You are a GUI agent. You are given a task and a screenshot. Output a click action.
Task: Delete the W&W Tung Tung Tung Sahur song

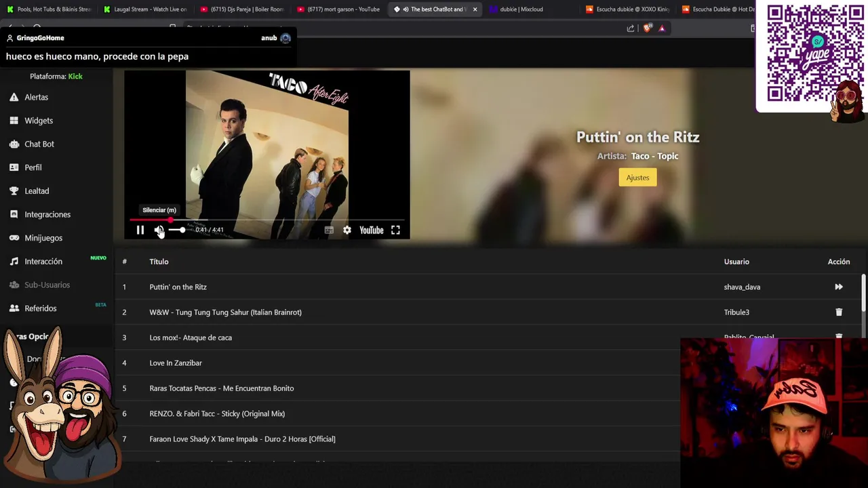[839, 312]
